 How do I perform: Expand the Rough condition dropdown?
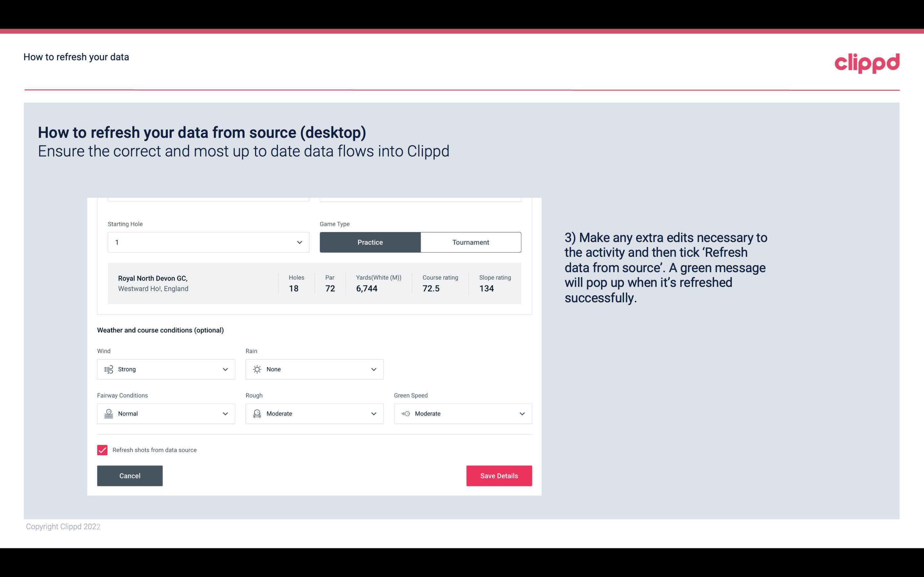373,414
